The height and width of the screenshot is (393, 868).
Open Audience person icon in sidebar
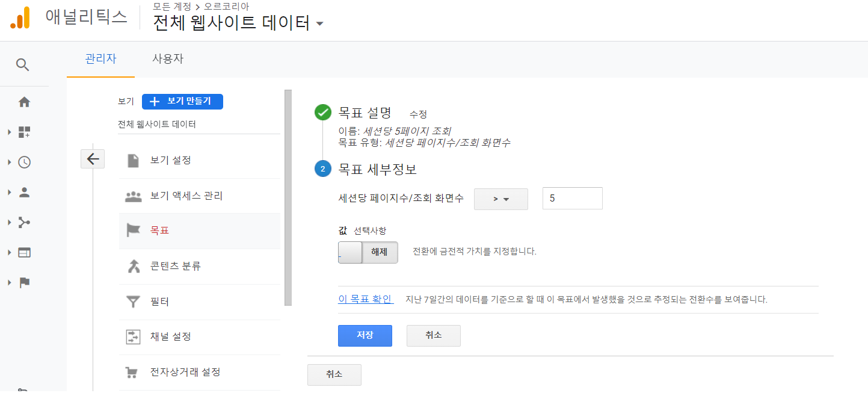tap(24, 192)
